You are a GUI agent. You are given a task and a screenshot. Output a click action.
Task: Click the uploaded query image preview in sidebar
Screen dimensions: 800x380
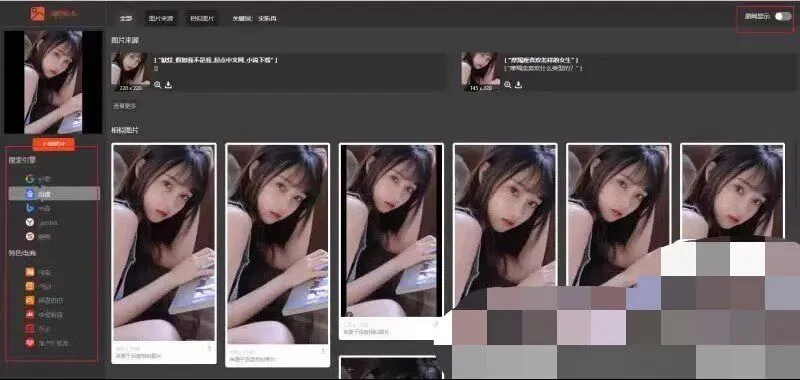point(53,82)
